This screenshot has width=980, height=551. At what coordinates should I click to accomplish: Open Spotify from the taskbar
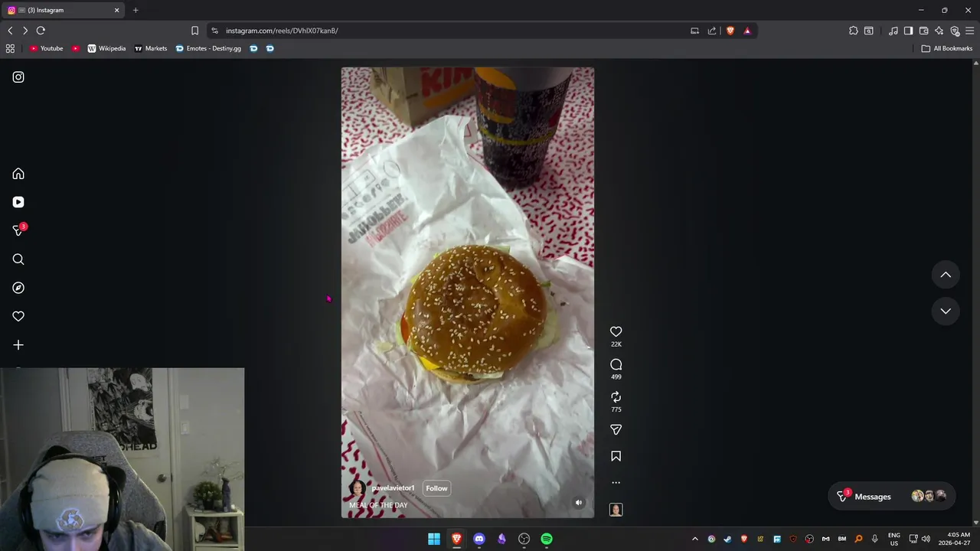[547, 539]
